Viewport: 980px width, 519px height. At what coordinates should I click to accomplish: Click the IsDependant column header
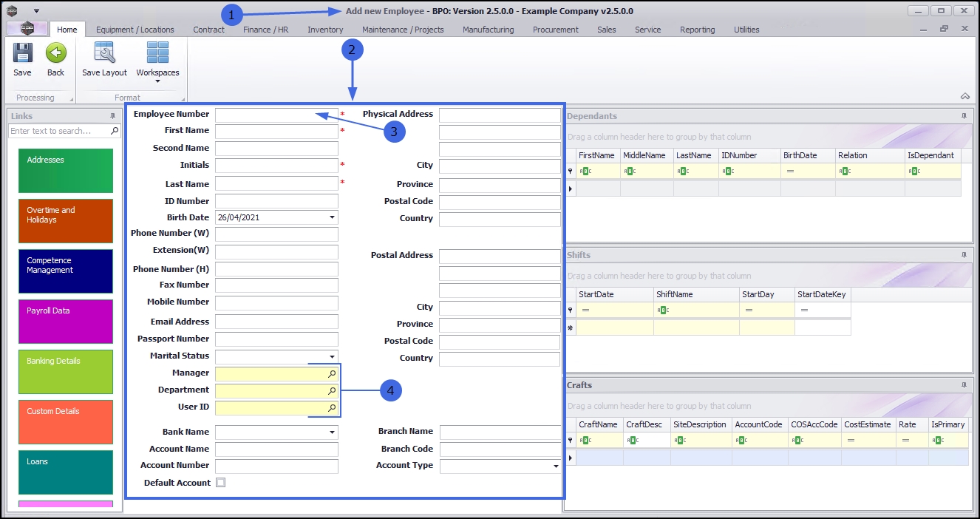click(933, 156)
